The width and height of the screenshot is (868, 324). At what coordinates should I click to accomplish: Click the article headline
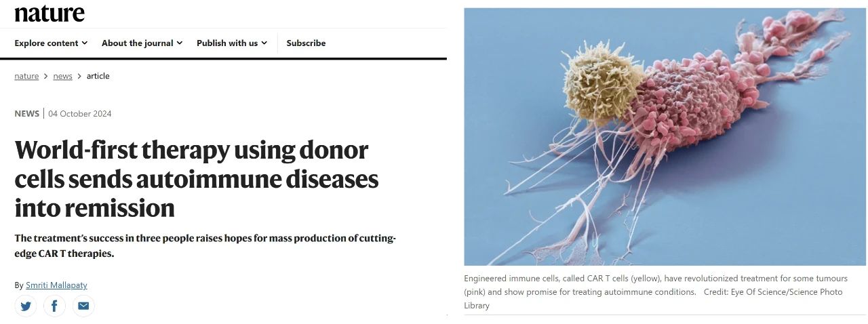[196, 179]
